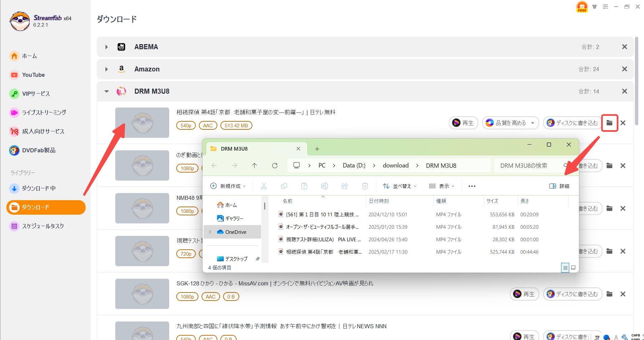This screenshot has width=644, height=340.
Task: Click the Amazon service icon
Action: tap(121, 69)
